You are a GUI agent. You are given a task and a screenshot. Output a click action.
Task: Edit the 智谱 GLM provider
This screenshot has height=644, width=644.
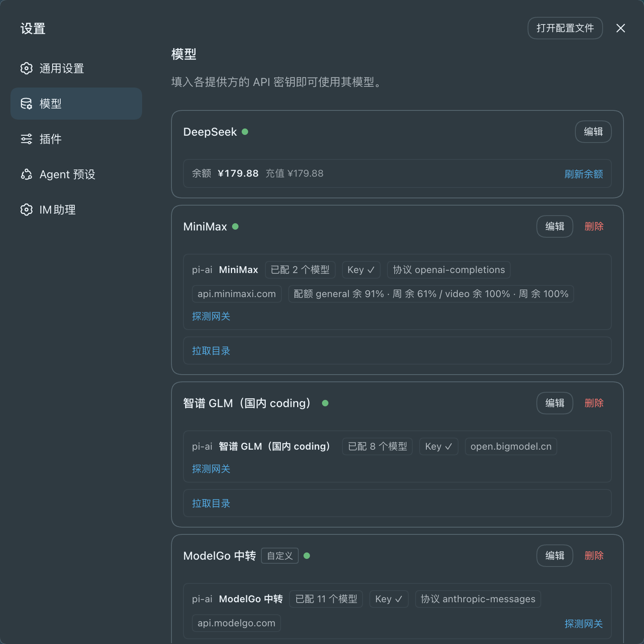click(554, 403)
